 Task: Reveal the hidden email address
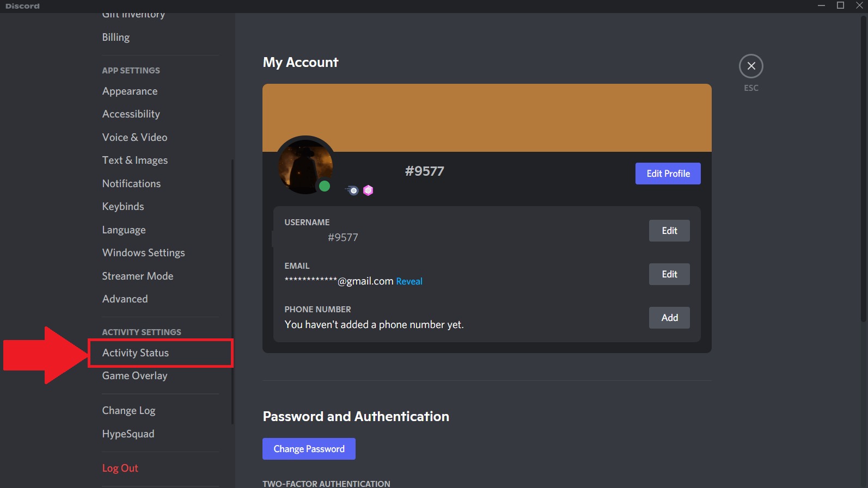tap(409, 281)
